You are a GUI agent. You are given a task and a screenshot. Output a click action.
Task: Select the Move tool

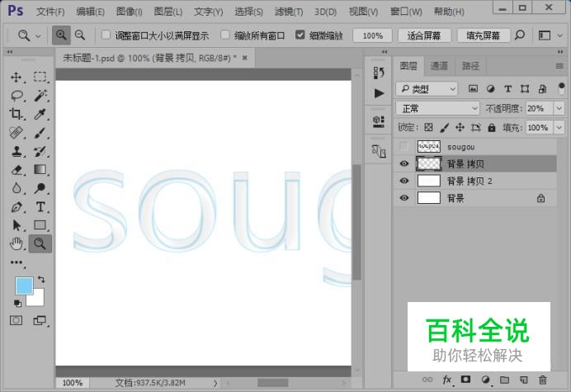16,78
